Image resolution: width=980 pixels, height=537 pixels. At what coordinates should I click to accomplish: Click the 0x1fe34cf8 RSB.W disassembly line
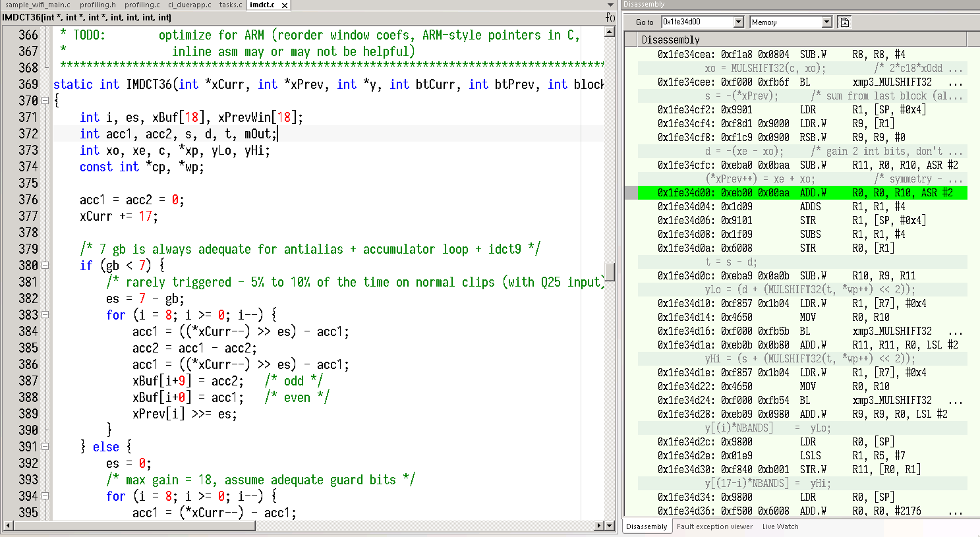(802, 137)
